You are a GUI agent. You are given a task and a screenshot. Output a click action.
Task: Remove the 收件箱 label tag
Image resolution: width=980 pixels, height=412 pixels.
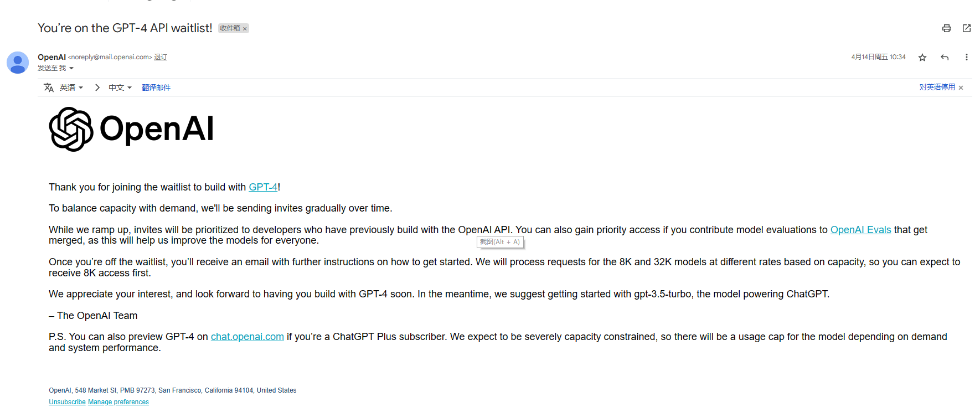click(245, 29)
